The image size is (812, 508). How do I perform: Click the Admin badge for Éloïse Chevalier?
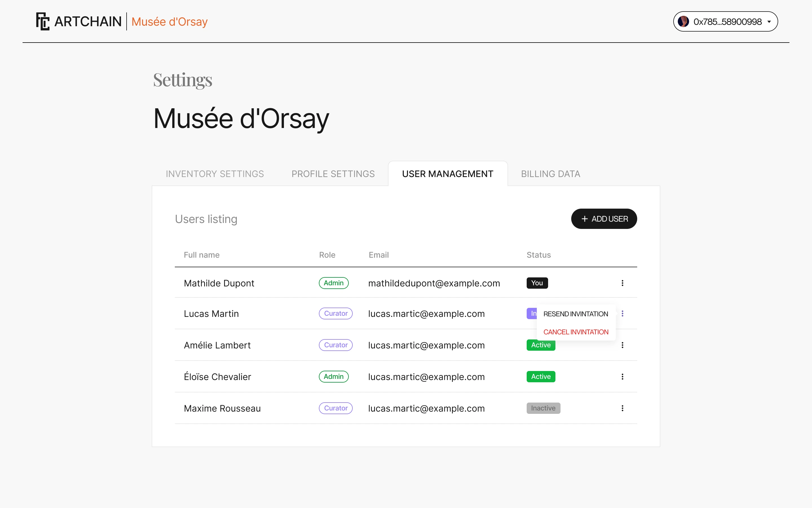(333, 376)
